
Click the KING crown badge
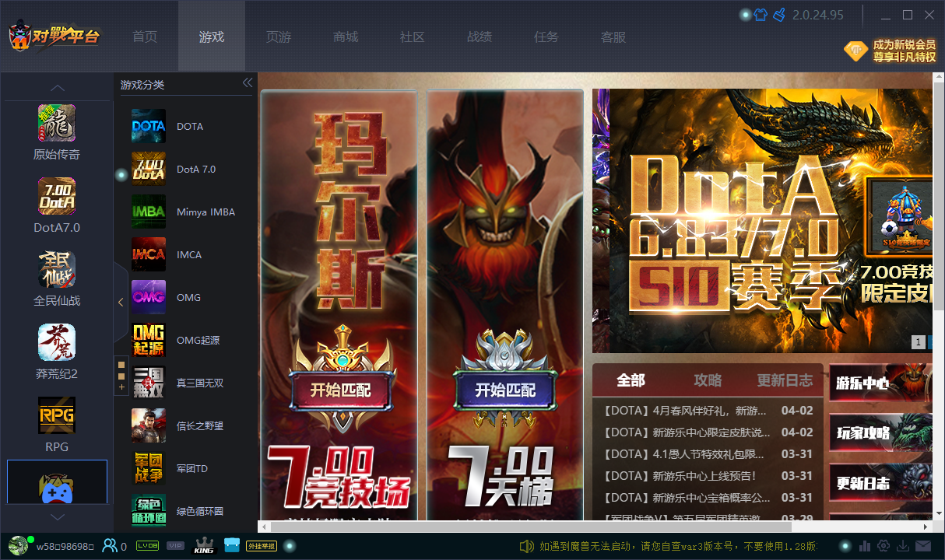(203, 546)
